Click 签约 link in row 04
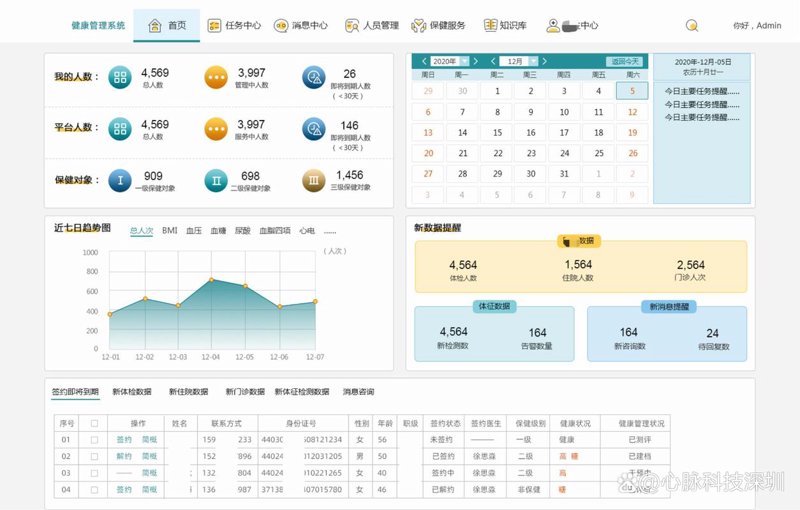The height and width of the screenshot is (510, 800). click(x=124, y=490)
